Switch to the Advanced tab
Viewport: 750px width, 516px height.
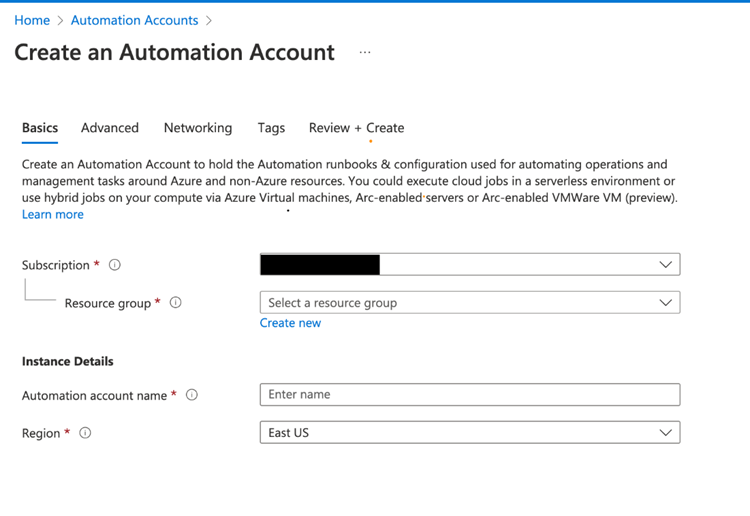(x=110, y=128)
